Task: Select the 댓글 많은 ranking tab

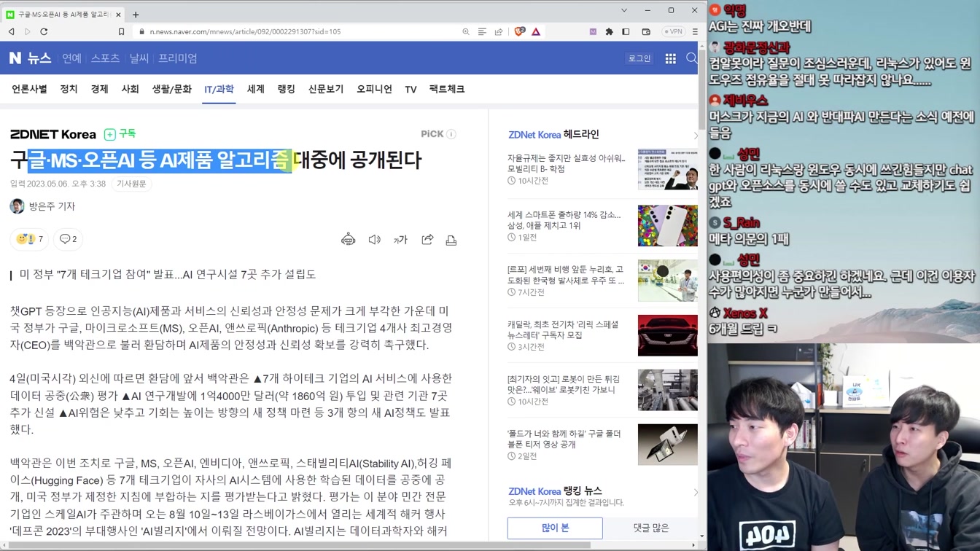Action: tap(650, 528)
